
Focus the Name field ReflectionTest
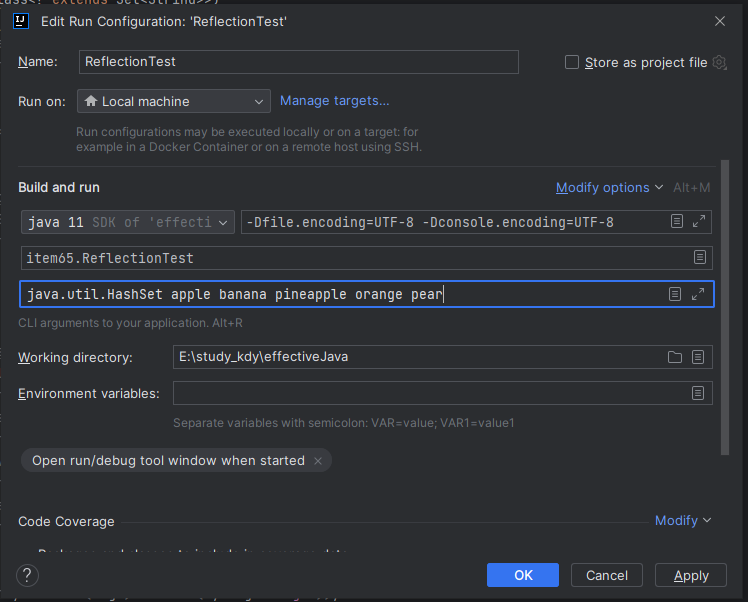pyautogui.click(x=299, y=62)
